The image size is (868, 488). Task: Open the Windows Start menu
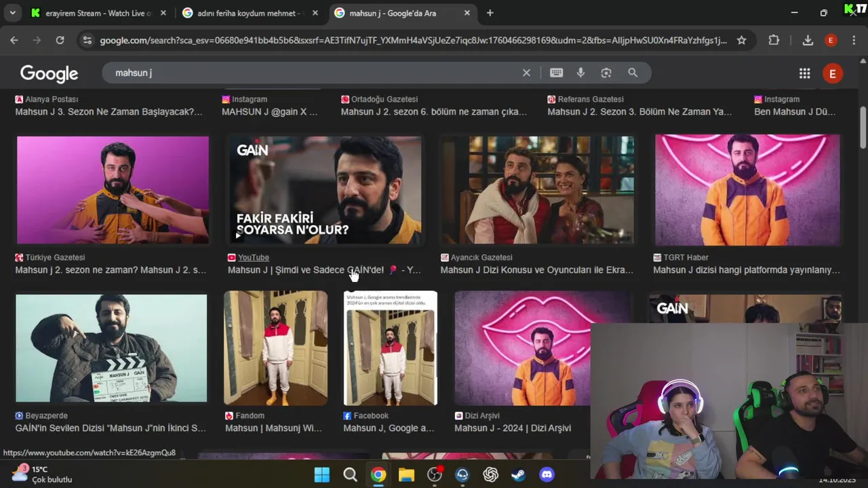pos(322,474)
